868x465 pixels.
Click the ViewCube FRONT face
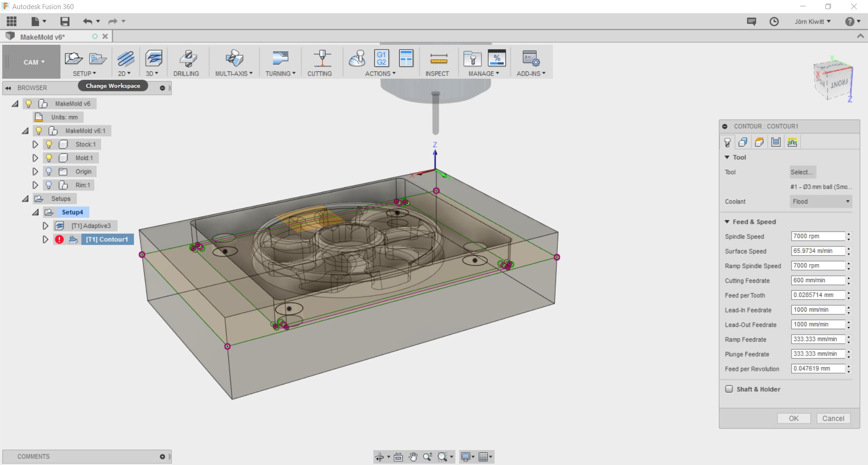(839, 84)
